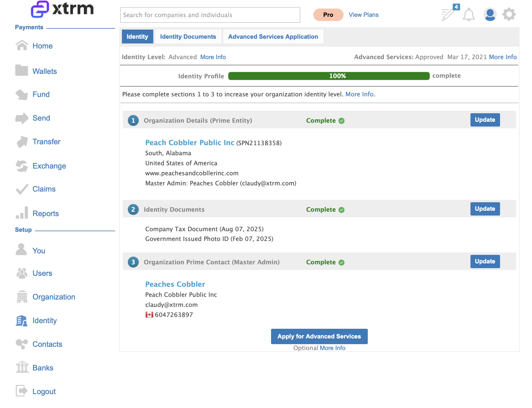
Task: Open Peach Cobbler Public Inc link
Action: (x=190, y=143)
